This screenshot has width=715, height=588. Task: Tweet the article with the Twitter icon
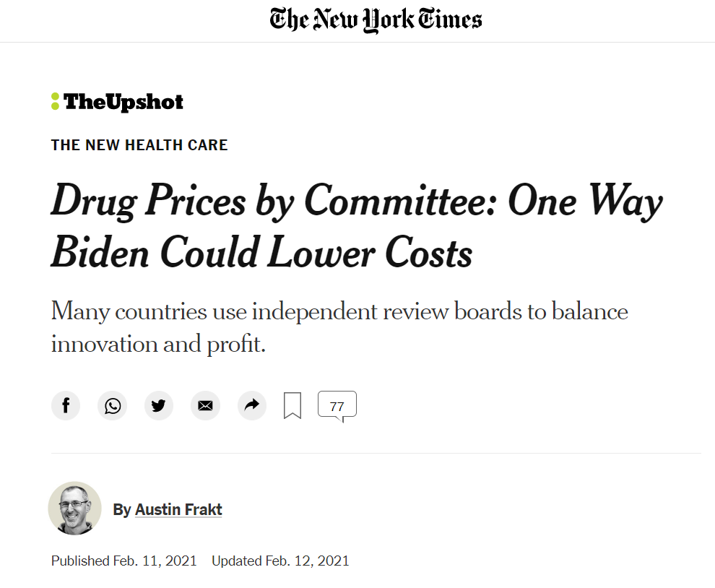[x=159, y=406]
